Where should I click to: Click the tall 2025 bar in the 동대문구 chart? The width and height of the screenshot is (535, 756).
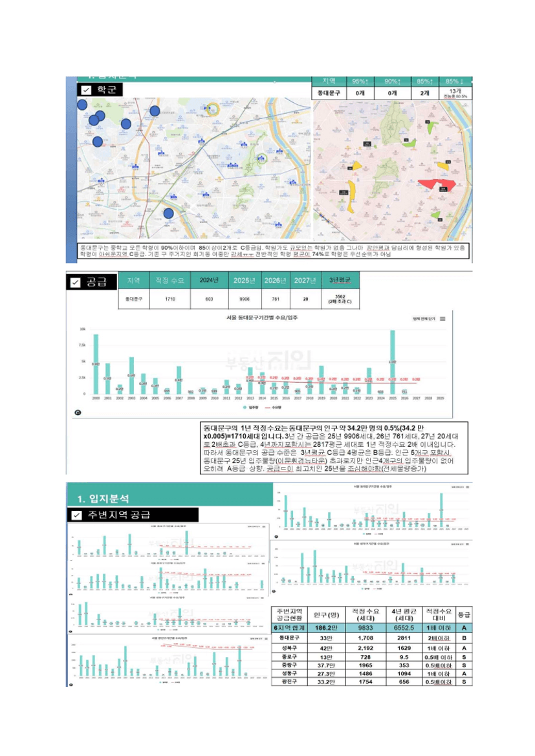[x=393, y=362]
